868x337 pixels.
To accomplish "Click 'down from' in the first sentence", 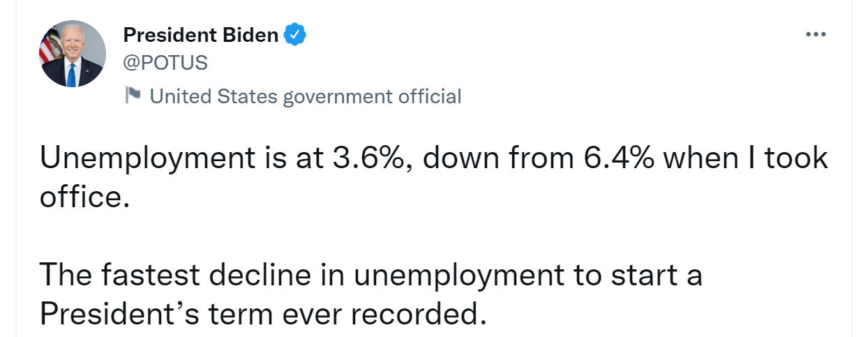I will 497,160.
